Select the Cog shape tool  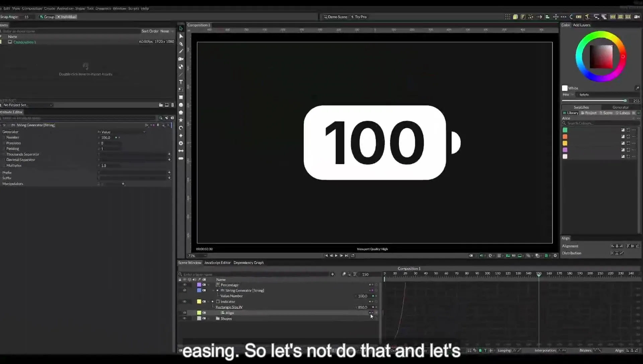click(181, 143)
